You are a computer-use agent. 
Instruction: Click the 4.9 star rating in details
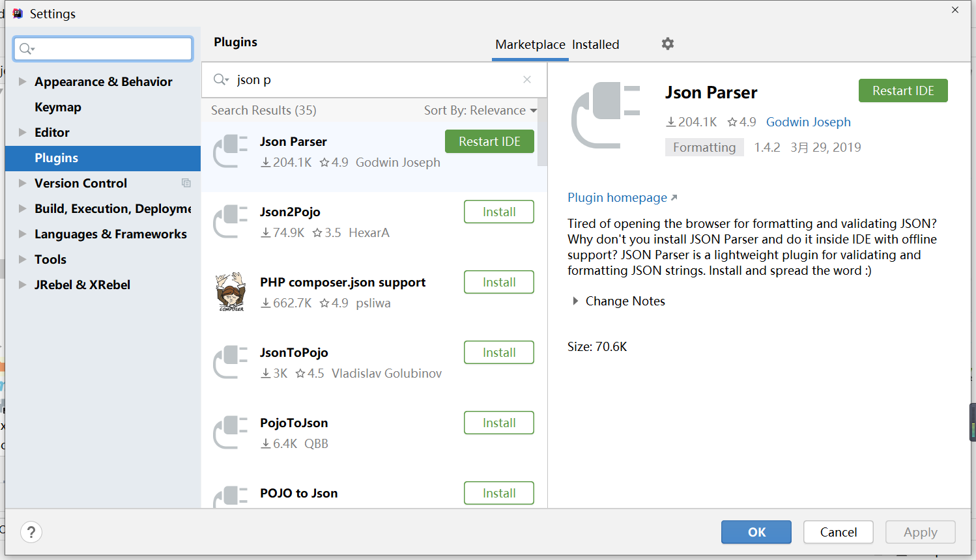(x=741, y=122)
